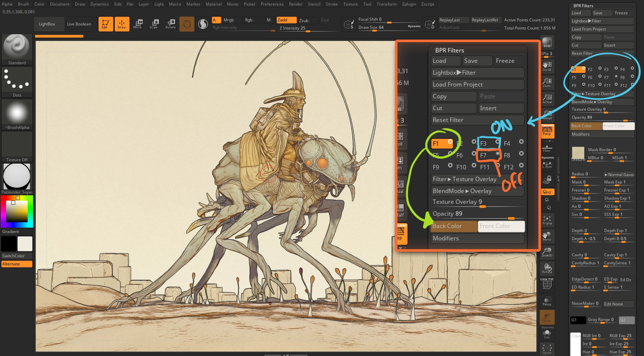Open the Pablander material sphere selector
The image size is (644, 356).
17,179
